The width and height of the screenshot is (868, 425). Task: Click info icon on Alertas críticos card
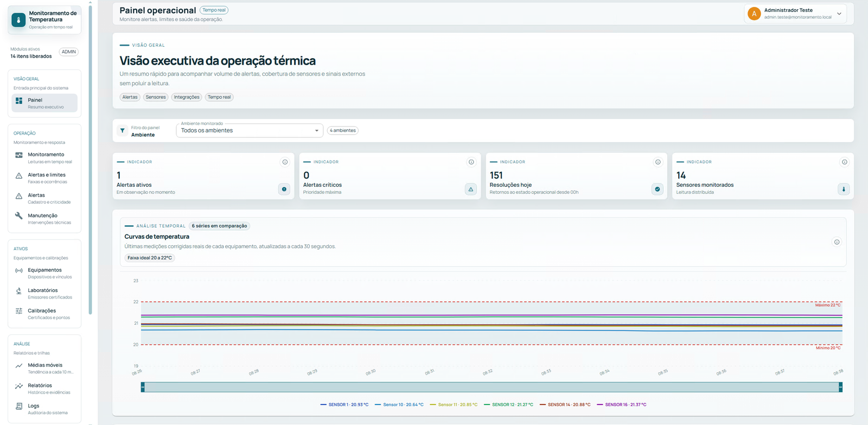471,162
